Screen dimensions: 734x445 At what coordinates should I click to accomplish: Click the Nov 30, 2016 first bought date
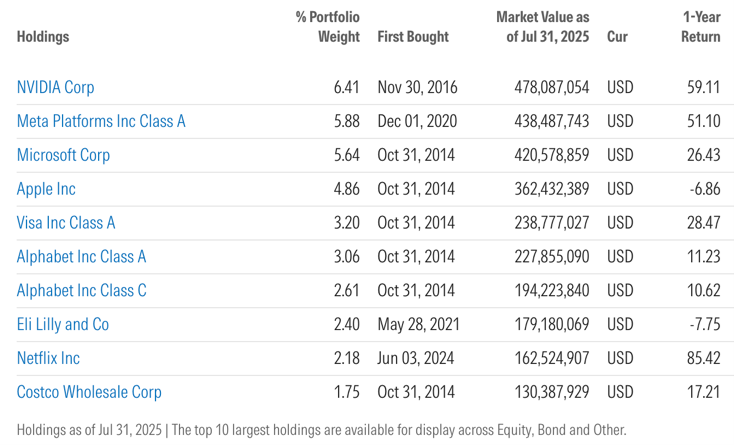(x=418, y=88)
